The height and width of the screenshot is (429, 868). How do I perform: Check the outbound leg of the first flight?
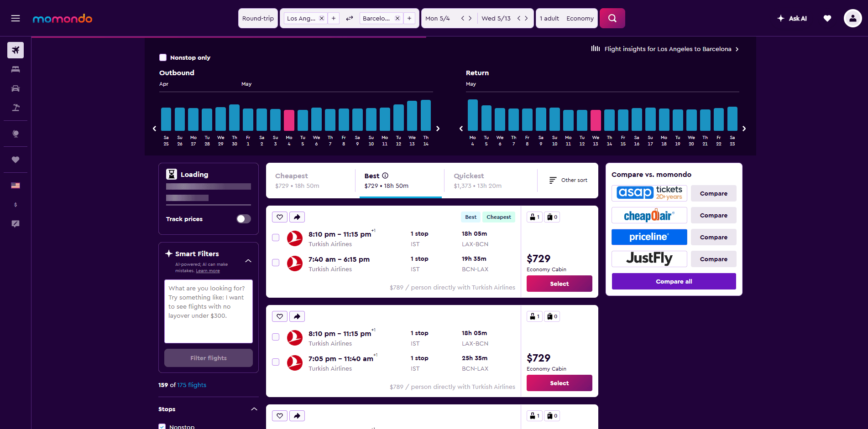(275, 238)
